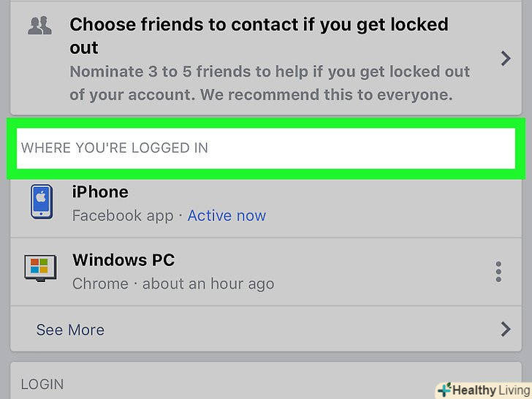
Task: Select the iPhone session name
Action: (x=100, y=192)
